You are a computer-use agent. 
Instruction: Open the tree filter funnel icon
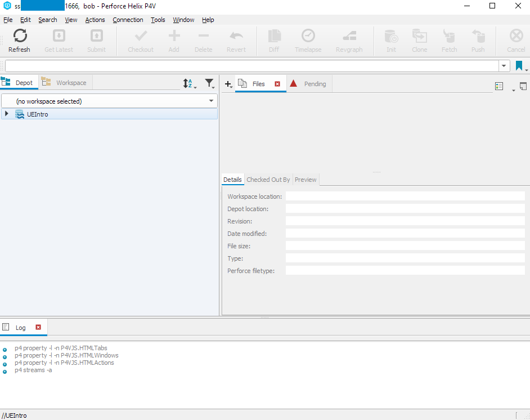click(209, 83)
